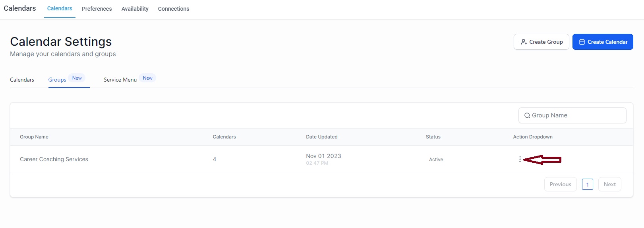Viewport: 644px width, 228px height.
Task: Switch to the Calendars sub-tab
Action: point(22,80)
